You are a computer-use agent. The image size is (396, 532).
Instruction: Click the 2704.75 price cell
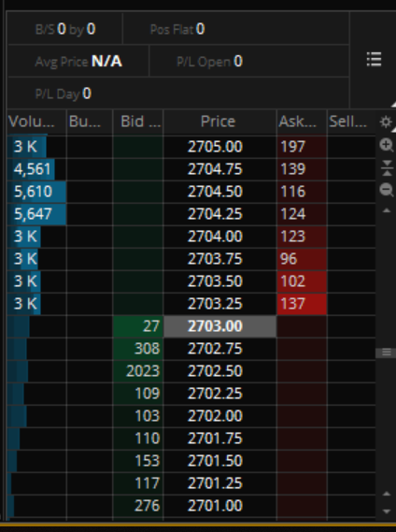[220, 169]
